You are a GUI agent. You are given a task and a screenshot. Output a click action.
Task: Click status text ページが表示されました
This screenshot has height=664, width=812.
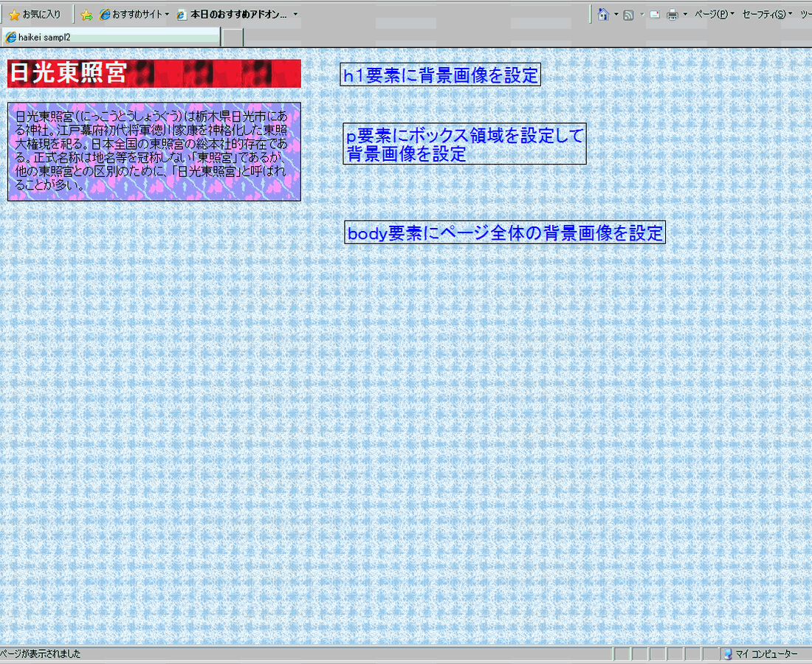pyautogui.click(x=41, y=654)
